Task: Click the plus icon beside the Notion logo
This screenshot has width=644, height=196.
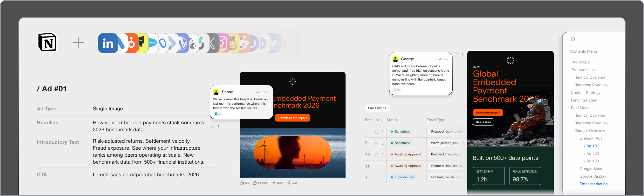Action: pos(78,42)
